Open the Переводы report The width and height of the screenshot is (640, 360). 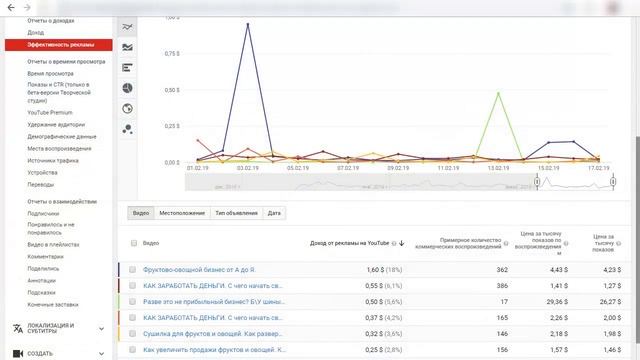40,185
